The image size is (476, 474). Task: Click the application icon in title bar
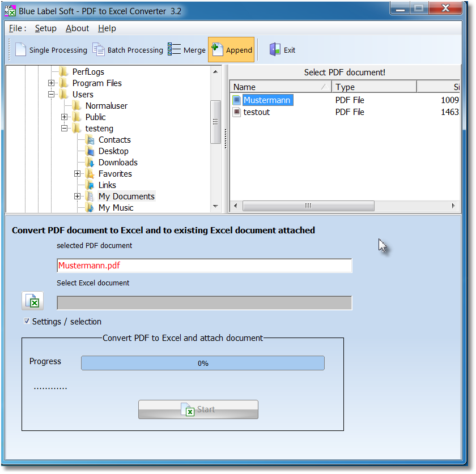tap(10, 11)
